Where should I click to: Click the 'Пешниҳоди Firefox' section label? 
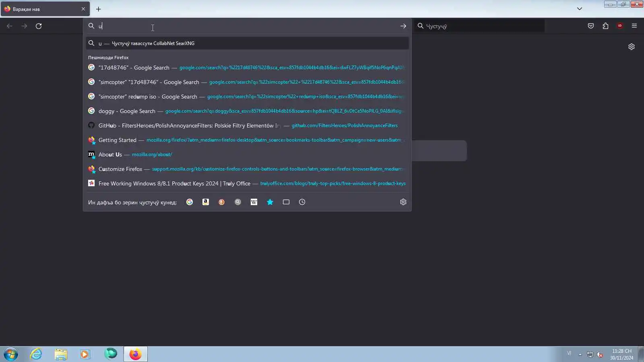108,58
